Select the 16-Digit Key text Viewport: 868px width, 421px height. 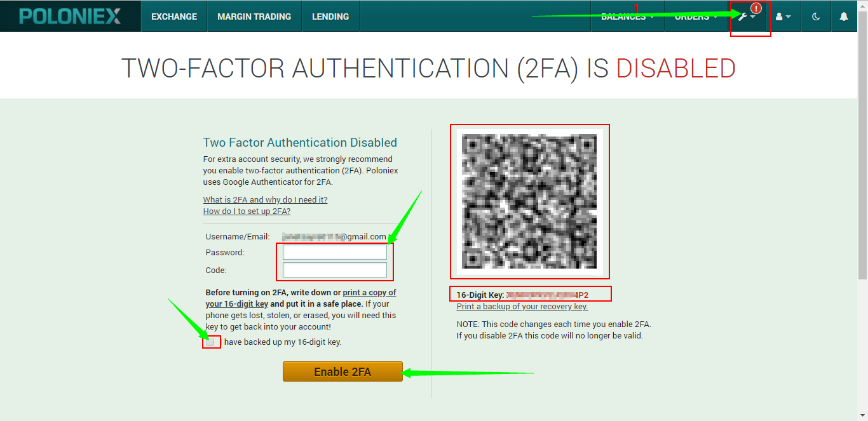(x=523, y=295)
